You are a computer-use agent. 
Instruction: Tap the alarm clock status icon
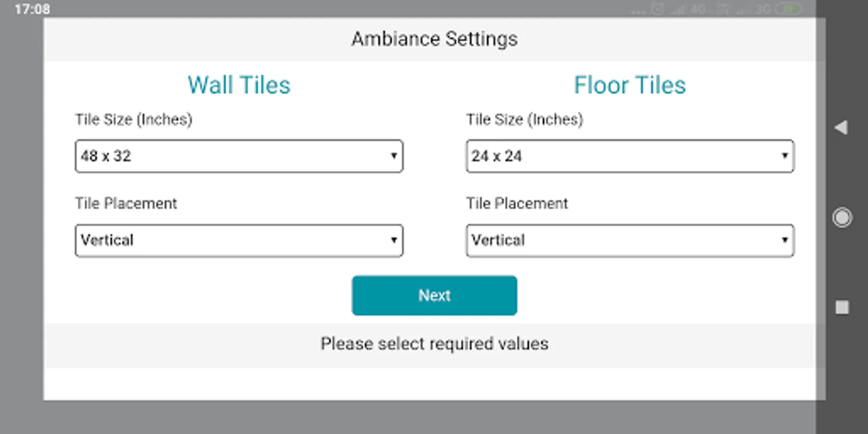click(x=657, y=9)
